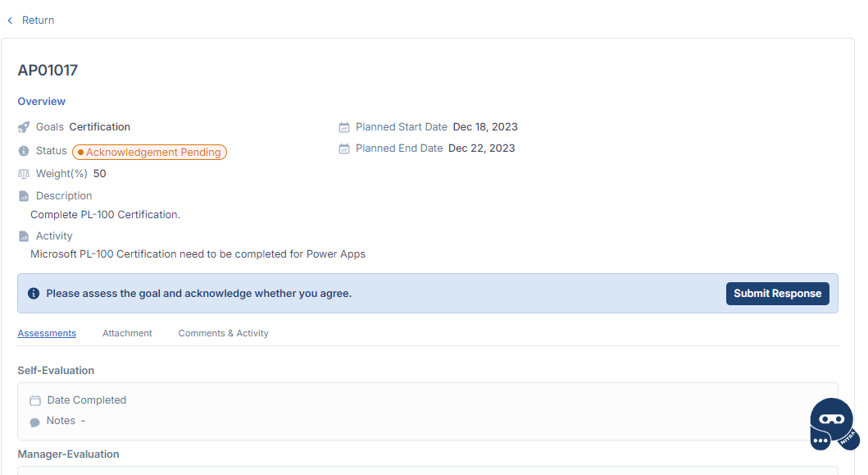The width and height of the screenshot is (868, 475).
Task: Click the back chevron icon beside Return
Action: pos(10,21)
